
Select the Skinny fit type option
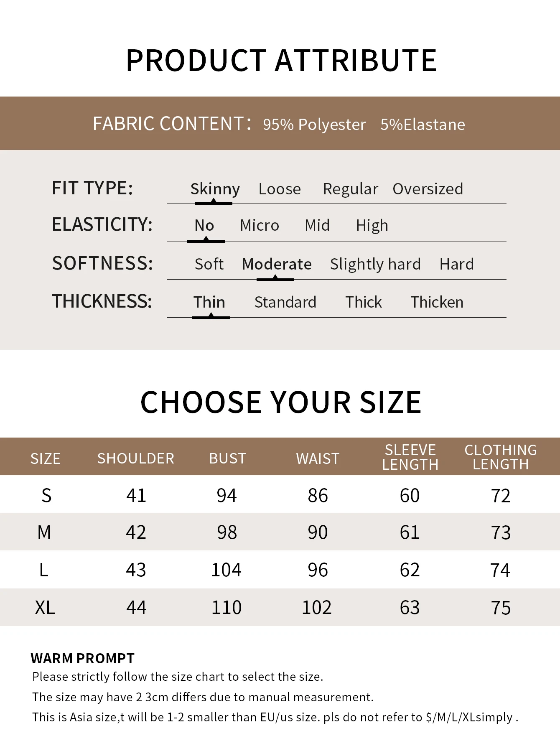(215, 189)
